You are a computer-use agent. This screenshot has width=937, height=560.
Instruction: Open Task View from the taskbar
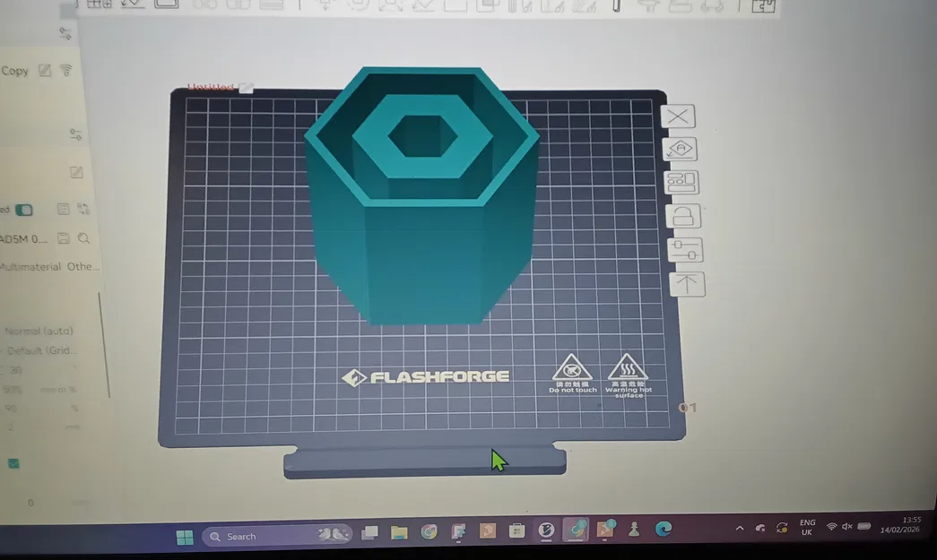(x=370, y=532)
